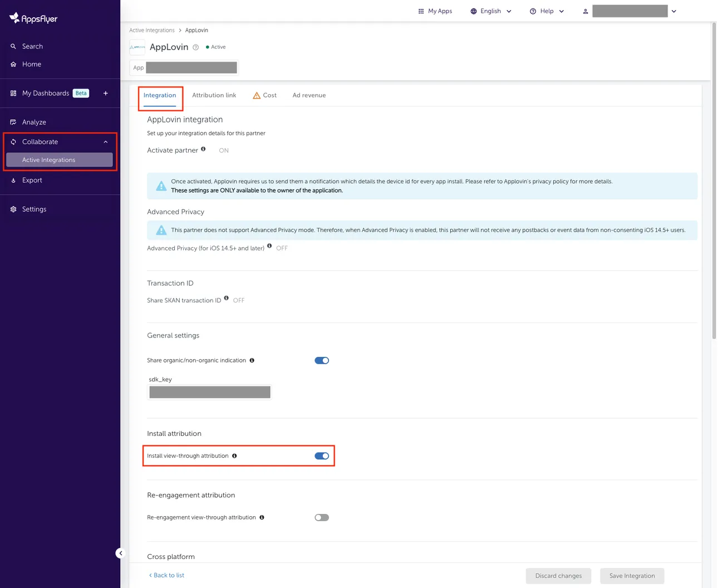This screenshot has width=718, height=588.
Task: Turn off Share organic/non-organic indication
Action: coord(322,360)
